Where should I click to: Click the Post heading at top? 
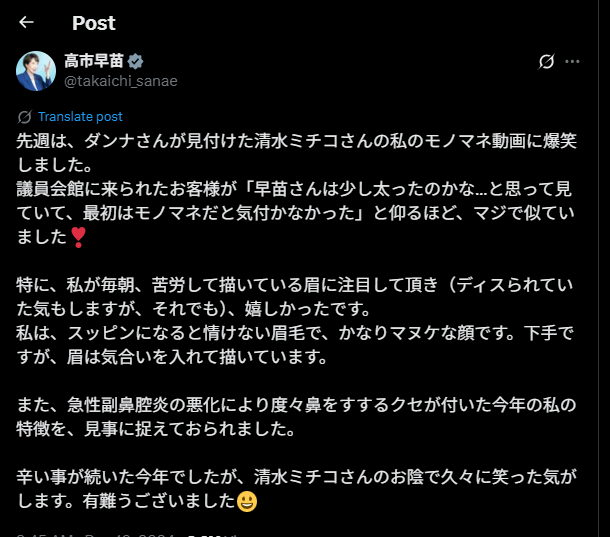click(x=94, y=22)
